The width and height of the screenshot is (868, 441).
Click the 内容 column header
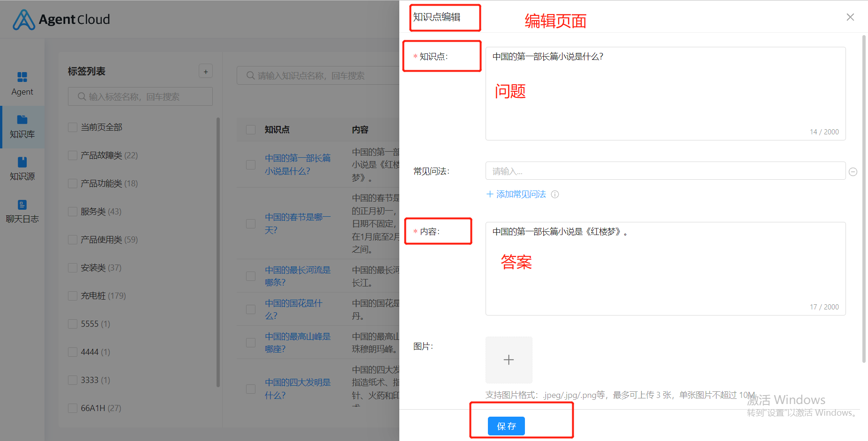[360, 130]
